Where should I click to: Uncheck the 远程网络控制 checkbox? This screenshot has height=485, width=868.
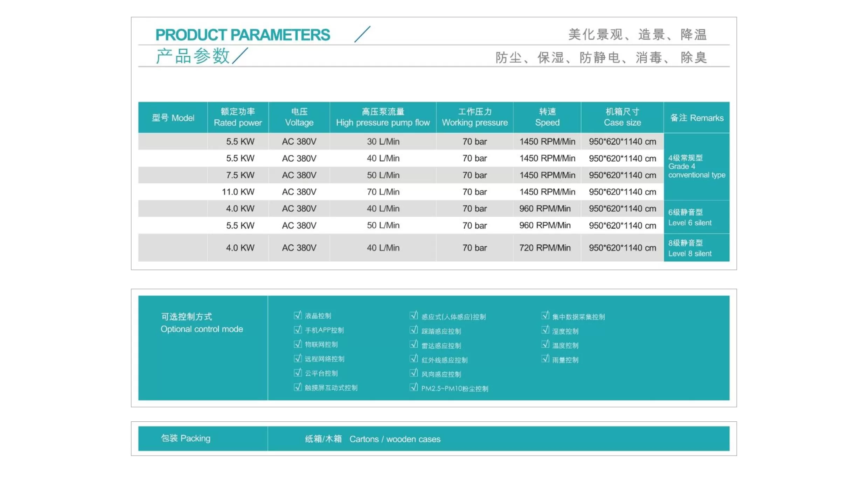tap(298, 358)
